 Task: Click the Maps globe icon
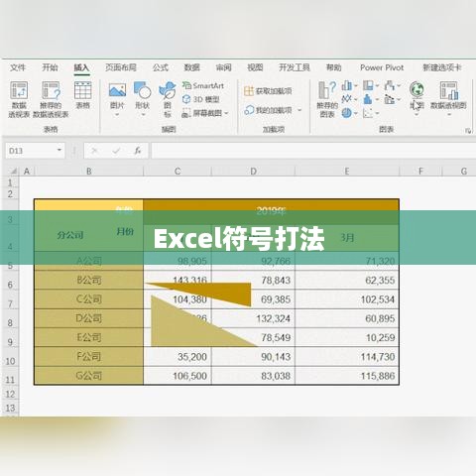[x=416, y=90]
